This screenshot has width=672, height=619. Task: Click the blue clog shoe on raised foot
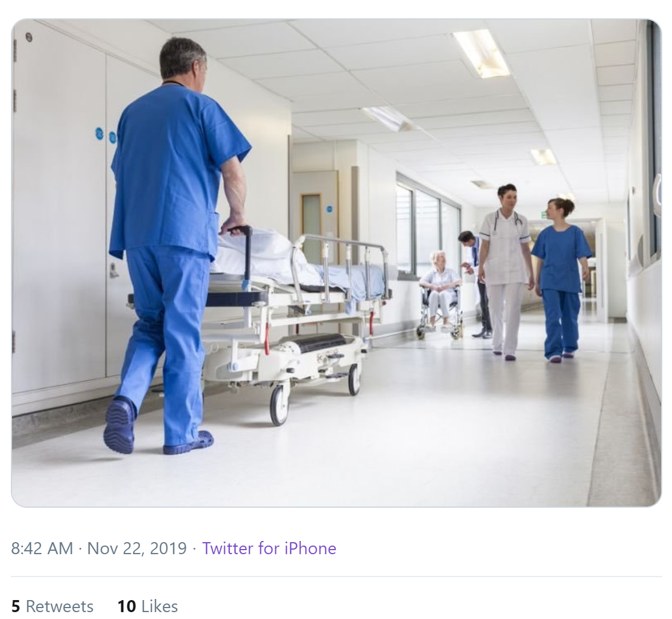point(120,425)
